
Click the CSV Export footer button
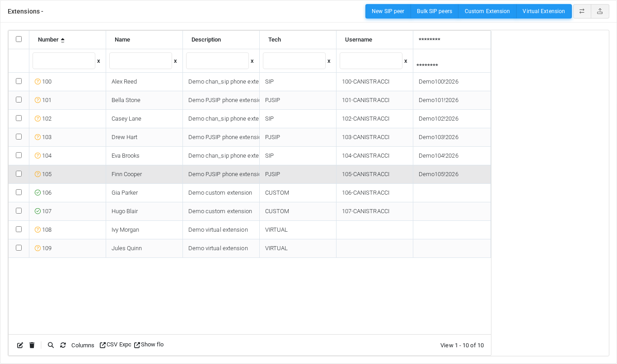tap(116, 345)
